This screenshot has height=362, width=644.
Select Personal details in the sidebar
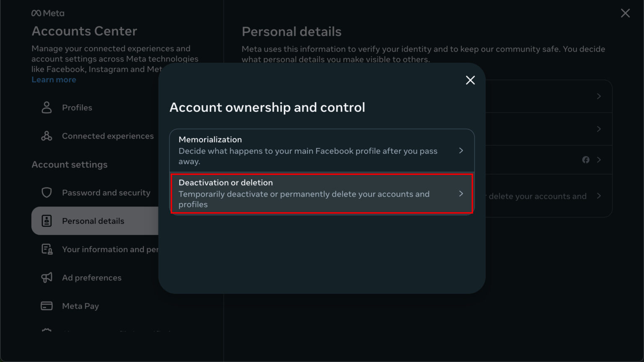click(x=93, y=220)
